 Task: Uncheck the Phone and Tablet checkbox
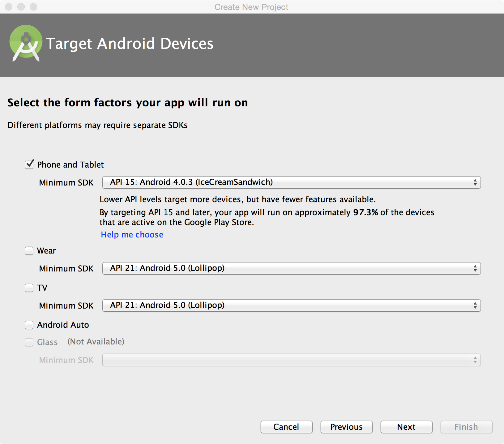point(29,164)
